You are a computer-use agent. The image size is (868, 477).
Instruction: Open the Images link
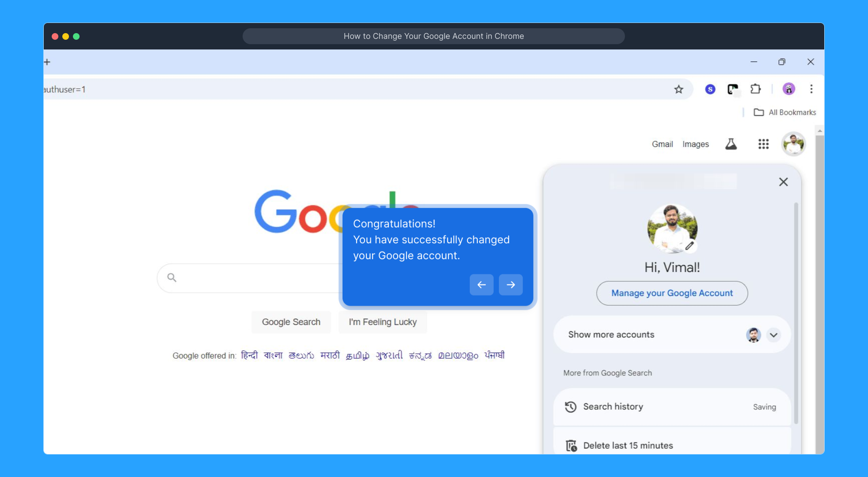pos(695,144)
